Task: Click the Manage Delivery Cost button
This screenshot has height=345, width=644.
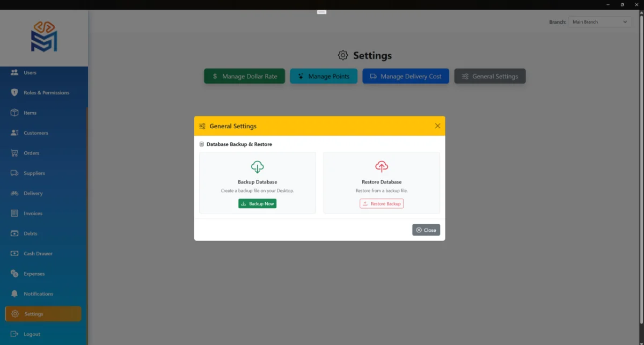Action: 406,76
